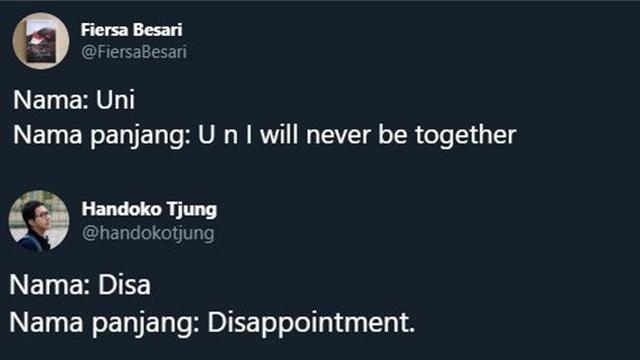Image resolution: width=640 pixels, height=360 pixels.
Task: Click 'Nama panjang:' label in Fiersa's tweet
Action: coord(102,136)
